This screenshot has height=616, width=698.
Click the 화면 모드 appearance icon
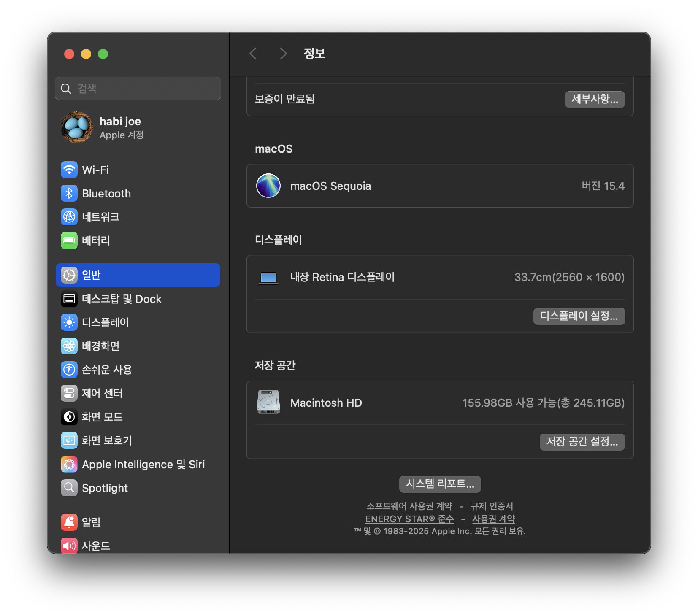(x=69, y=417)
